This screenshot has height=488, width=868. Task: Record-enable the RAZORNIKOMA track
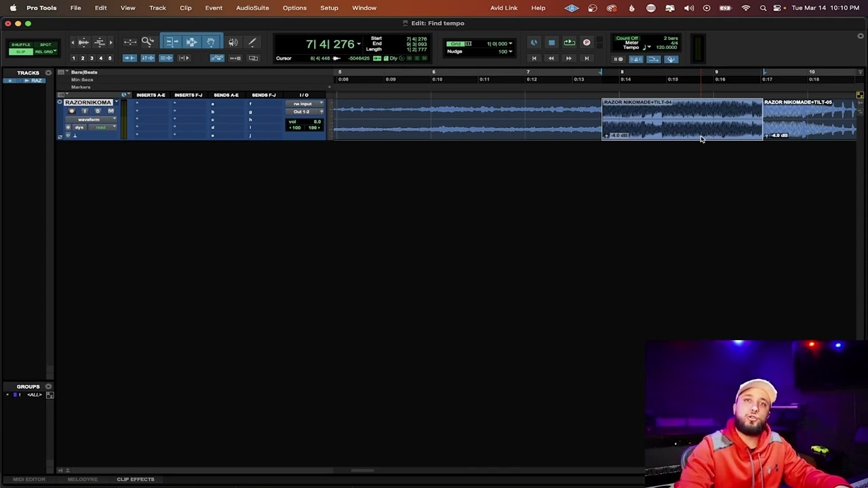[x=72, y=111]
